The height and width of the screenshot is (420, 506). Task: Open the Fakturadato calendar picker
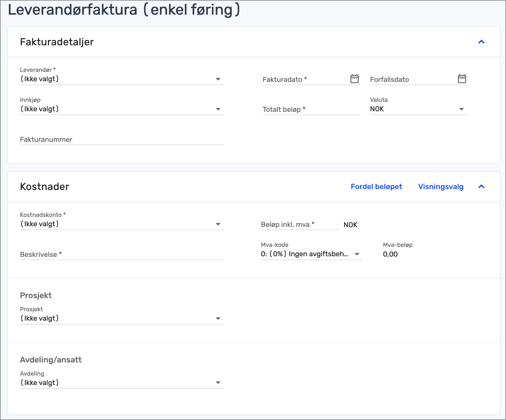(354, 79)
